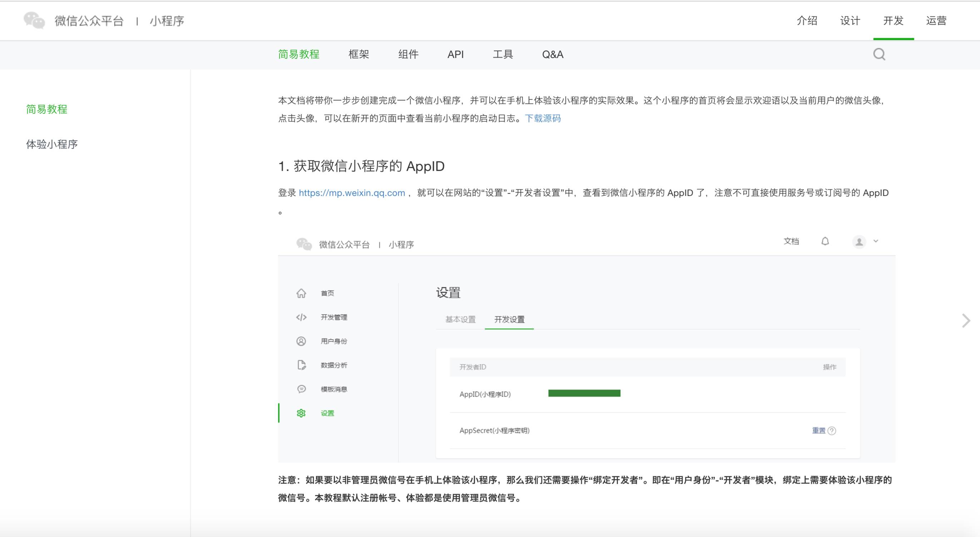Select 体验小程序 in left sidebar
This screenshot has height=537, width=980.
click(x=52, y=144)
